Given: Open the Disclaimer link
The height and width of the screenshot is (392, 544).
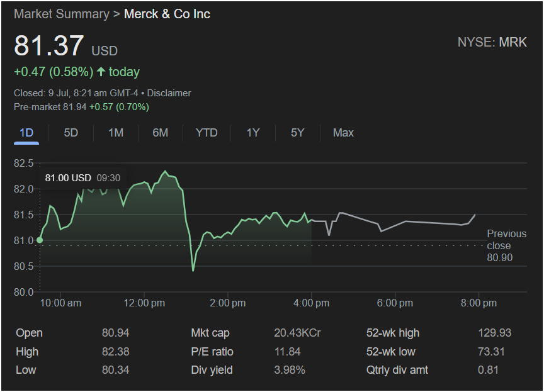Looking at the screenshot, I should pos(169,93).
